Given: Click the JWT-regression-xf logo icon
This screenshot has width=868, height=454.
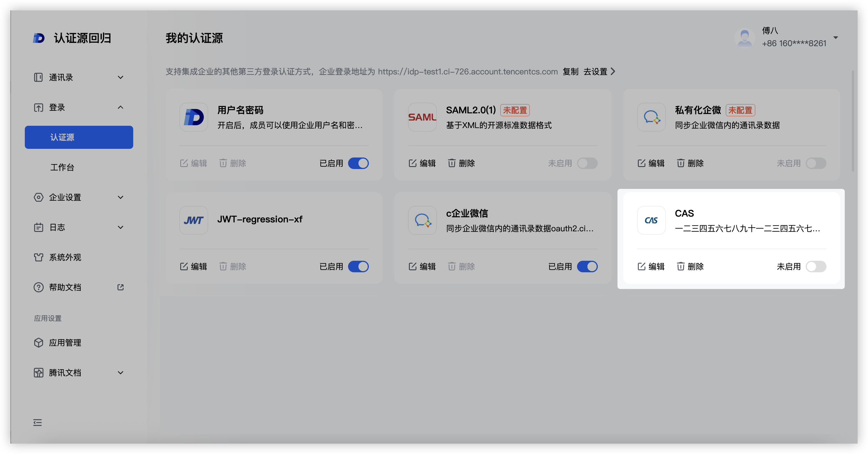Looking at the screenshot, I should click(x=193, y=220).
